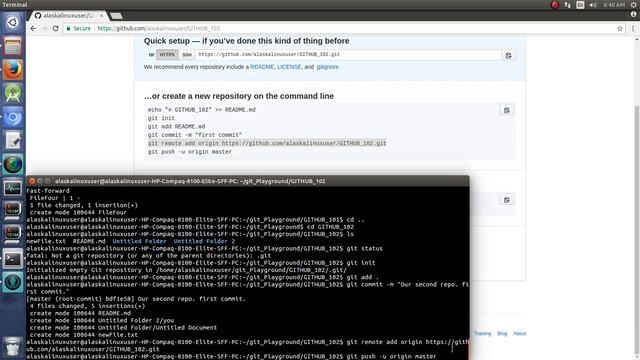Viewport: 640px width, 360px height.
Task: Click the Chrome address bar URL
Action: point(159,29)
